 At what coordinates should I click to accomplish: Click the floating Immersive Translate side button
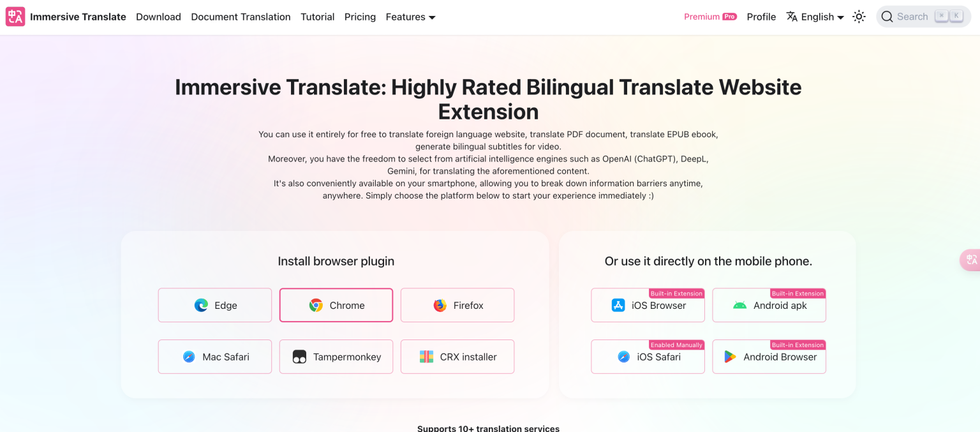click(970, 260)
